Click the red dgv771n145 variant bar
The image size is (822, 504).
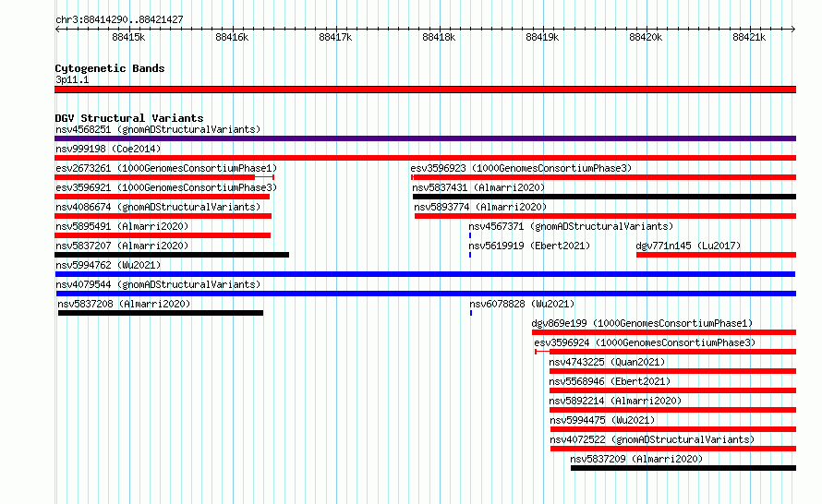(716, 255)
